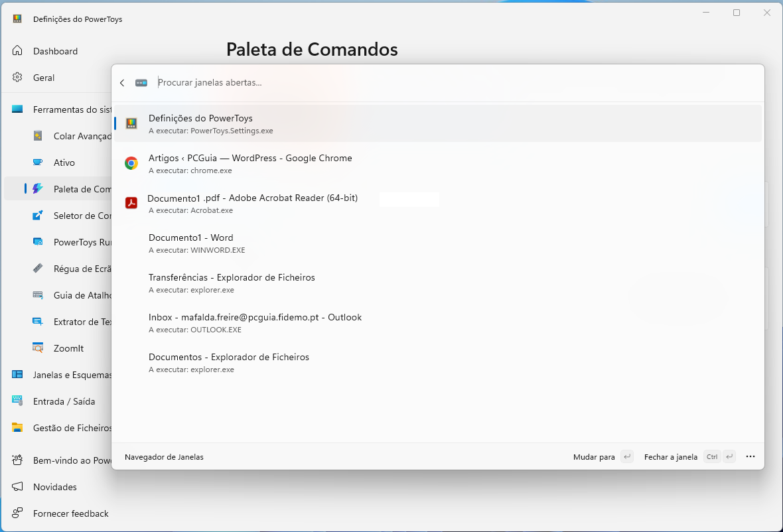The image size is (783, 532).
Task: Open the Guia de Atalhos keyboard icon
Action: pyautogui.click(x=38, y=295)
